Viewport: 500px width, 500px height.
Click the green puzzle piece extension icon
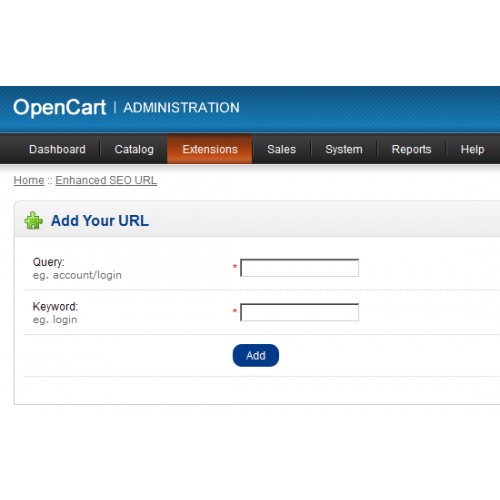(x=34, y=220)
